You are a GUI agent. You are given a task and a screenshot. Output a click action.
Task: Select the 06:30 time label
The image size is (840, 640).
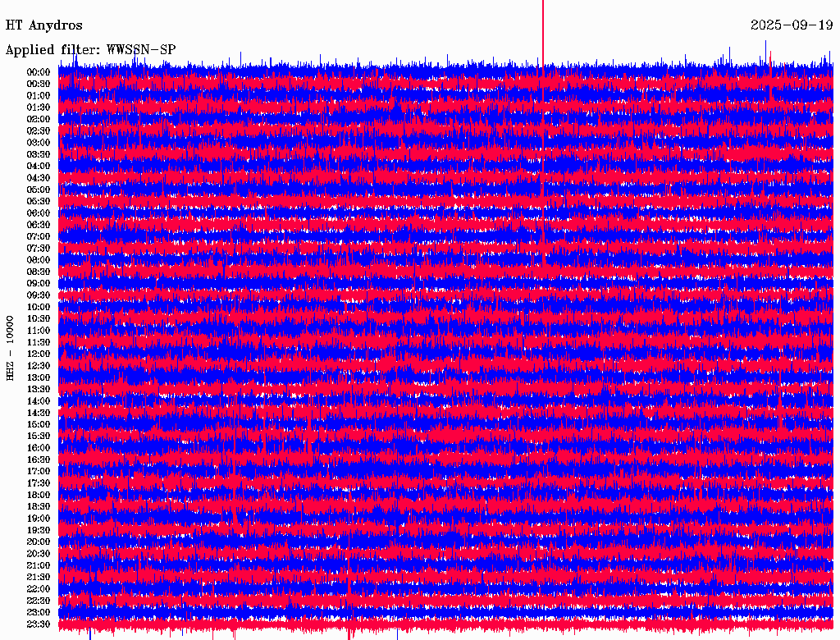39,225
